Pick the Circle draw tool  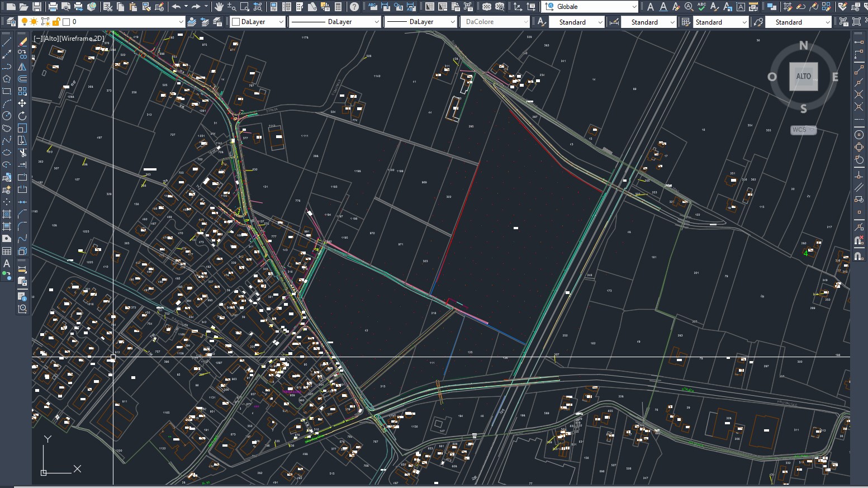[x=7, y=116]
